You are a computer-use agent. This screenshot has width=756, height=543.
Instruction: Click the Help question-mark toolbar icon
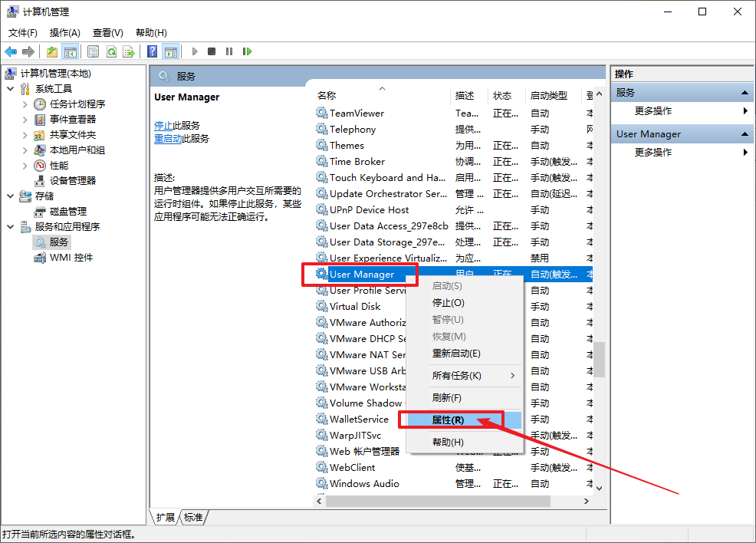coord(153,51)
